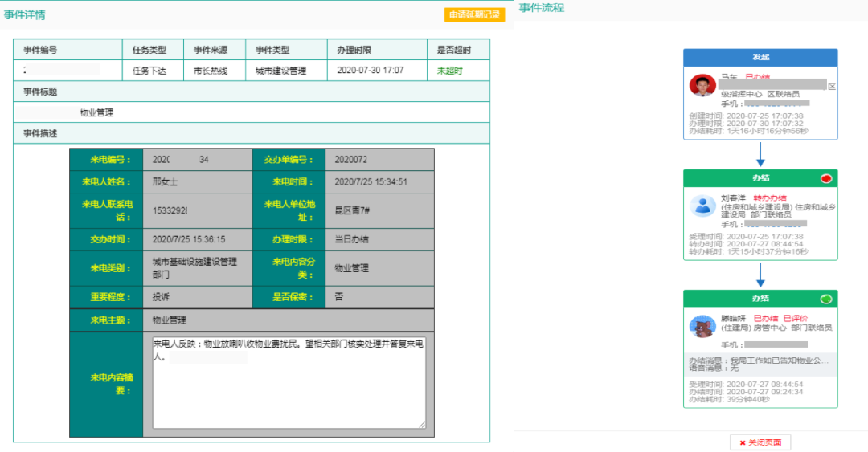Image resolution: width=868 pixels, height=452 pixels.
Task: Click the 事件编号 column header
Action: tap(68, 50)
